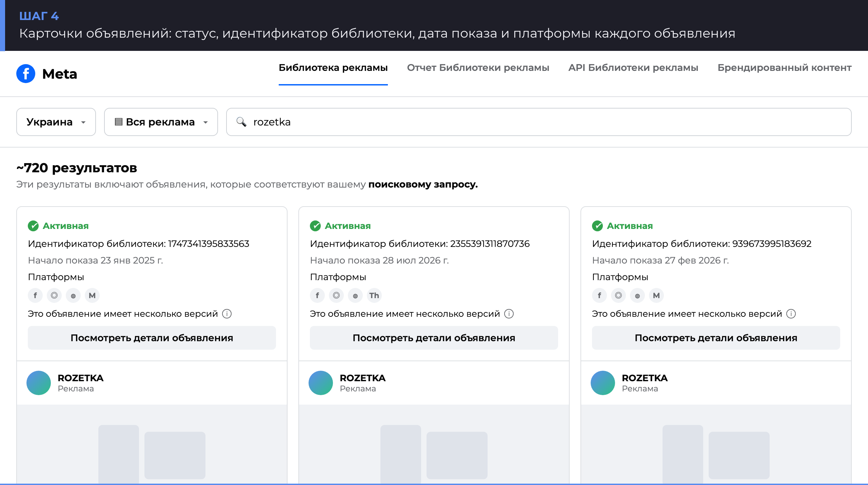Open the Украина country dropdown

tap(56, 122)
